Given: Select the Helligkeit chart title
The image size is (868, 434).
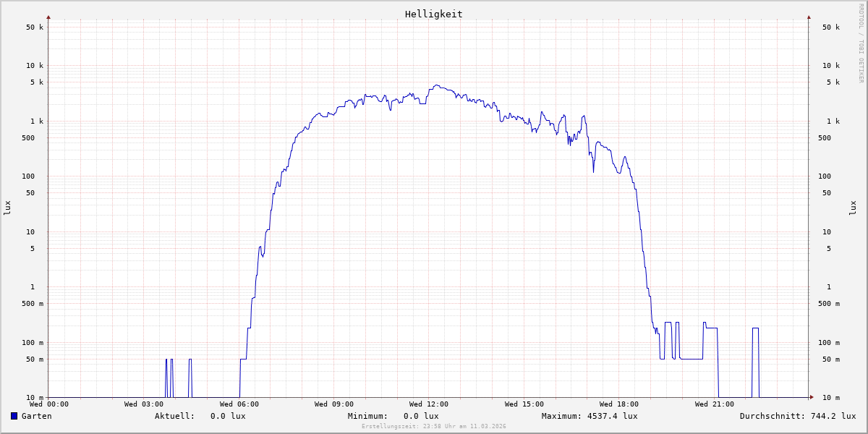Looking at the screenshot, I should tap(433, 14).
